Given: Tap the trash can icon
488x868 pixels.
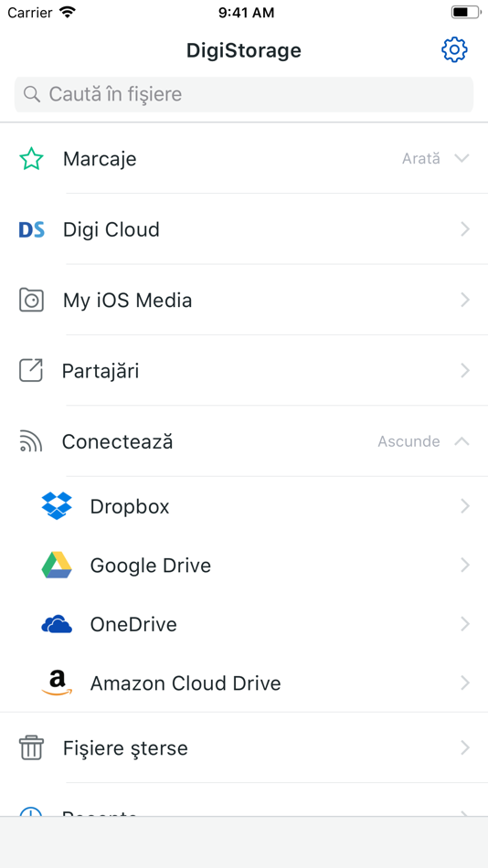Looking at the screenshot, I should click(x=31, y=748).
